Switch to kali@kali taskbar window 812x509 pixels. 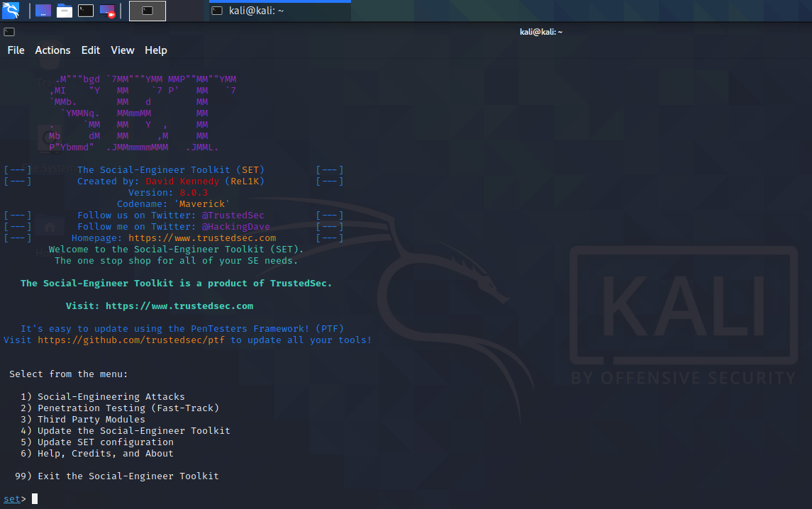click(x=280, y=11)
